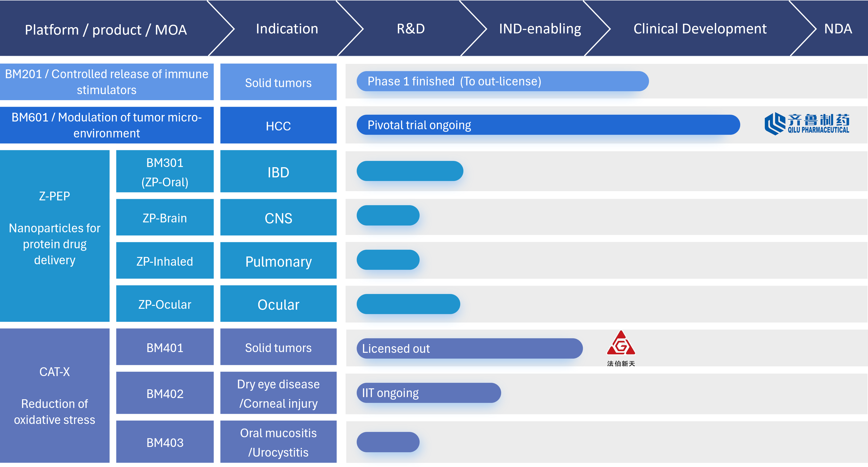Click the NDA stage header
The height and width of the screenshot is (467, 868).
point(838,29)
